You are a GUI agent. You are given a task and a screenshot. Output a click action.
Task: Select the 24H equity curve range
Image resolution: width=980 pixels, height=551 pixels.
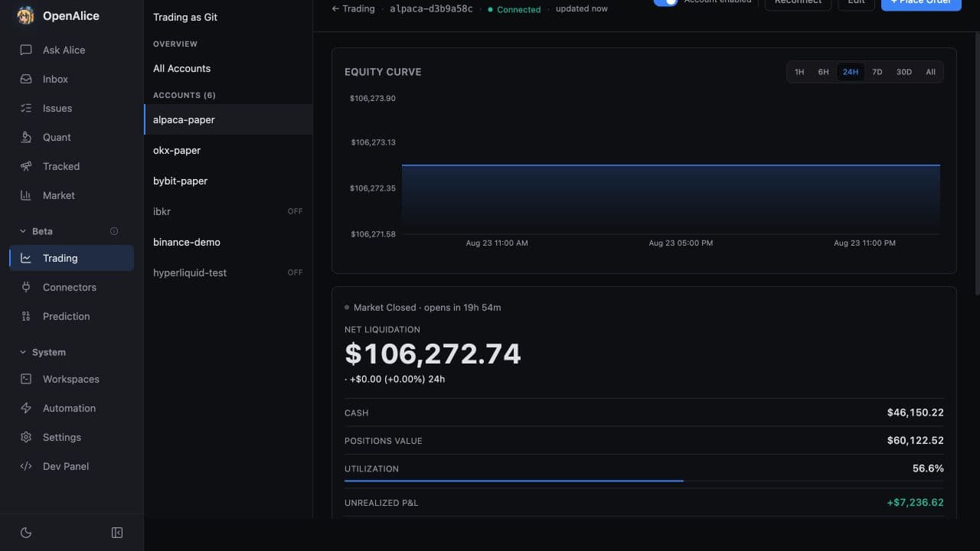851,72
